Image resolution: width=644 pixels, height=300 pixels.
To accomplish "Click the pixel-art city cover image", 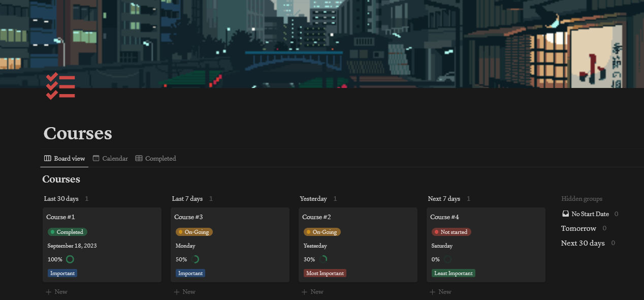I will 322,44.
